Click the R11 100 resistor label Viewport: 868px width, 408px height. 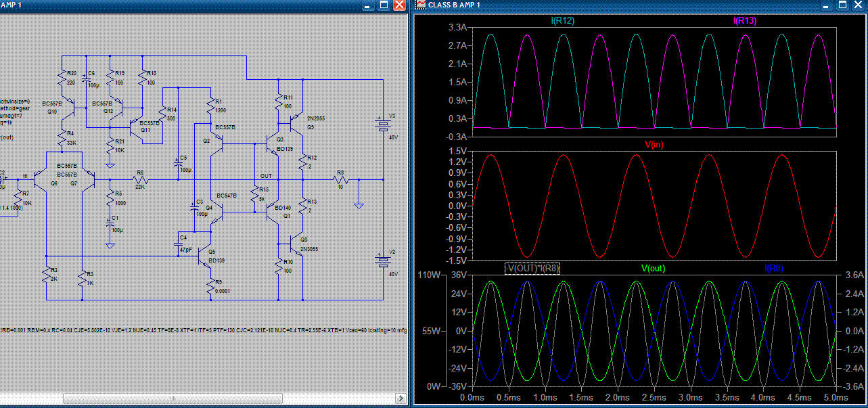pos(288,101)
